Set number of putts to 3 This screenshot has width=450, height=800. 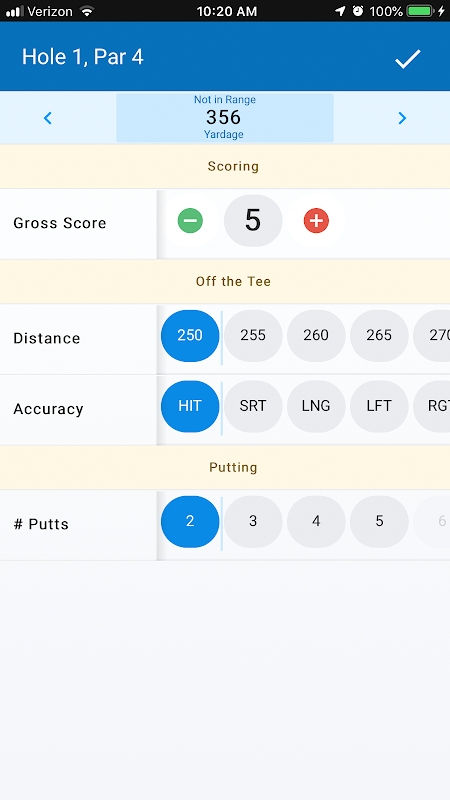tap(253, 521)
